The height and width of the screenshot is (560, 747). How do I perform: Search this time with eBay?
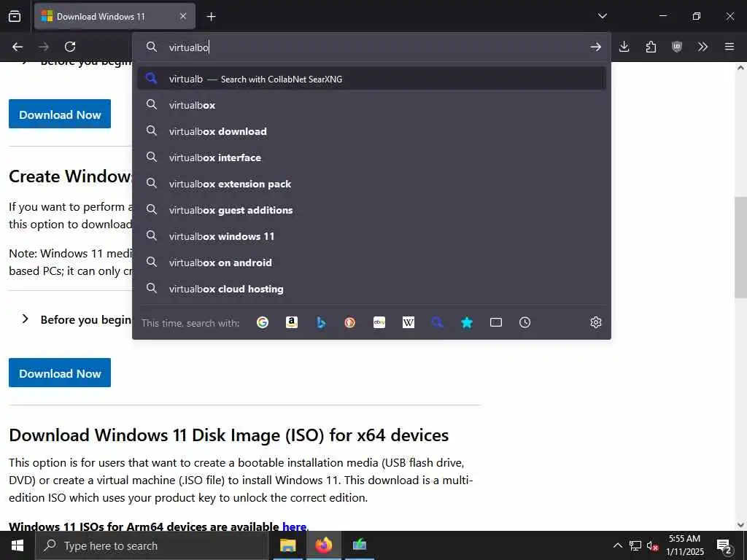coord(379,322)
